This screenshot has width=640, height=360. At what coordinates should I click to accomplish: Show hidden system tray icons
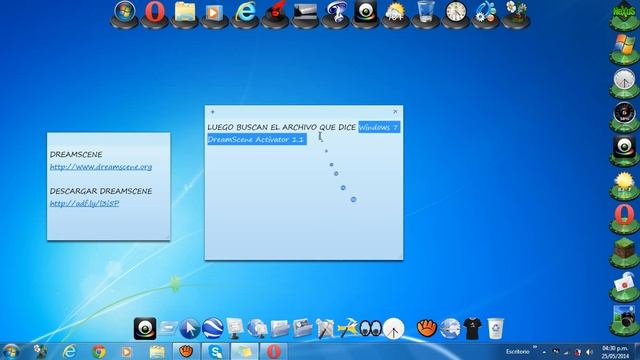tap(544, 352)
